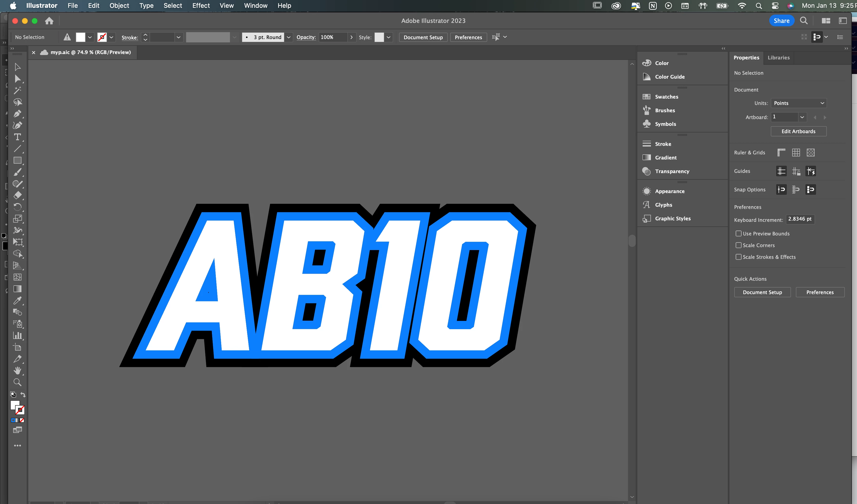Open the Units dropdown

click(798, 103)
